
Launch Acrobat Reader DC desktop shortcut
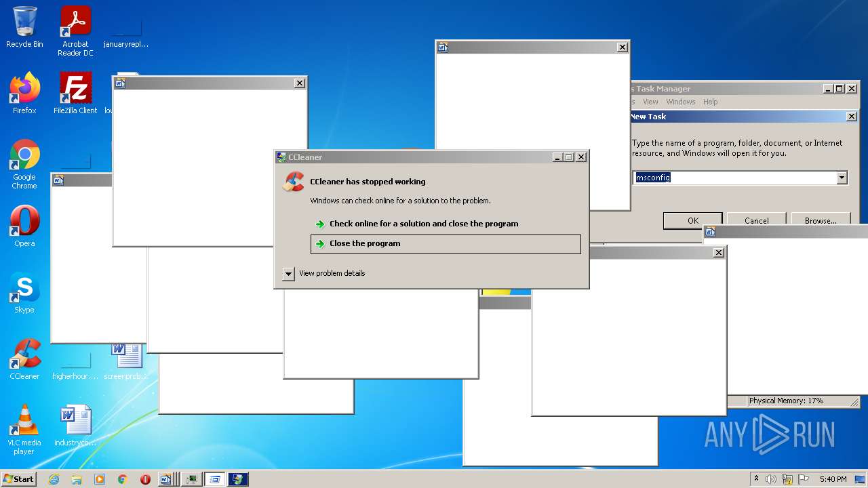coord(75,31)
